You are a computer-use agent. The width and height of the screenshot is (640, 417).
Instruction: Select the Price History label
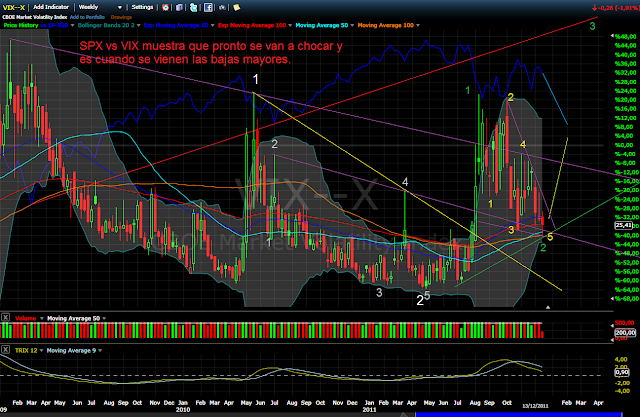tap(21, 25)
